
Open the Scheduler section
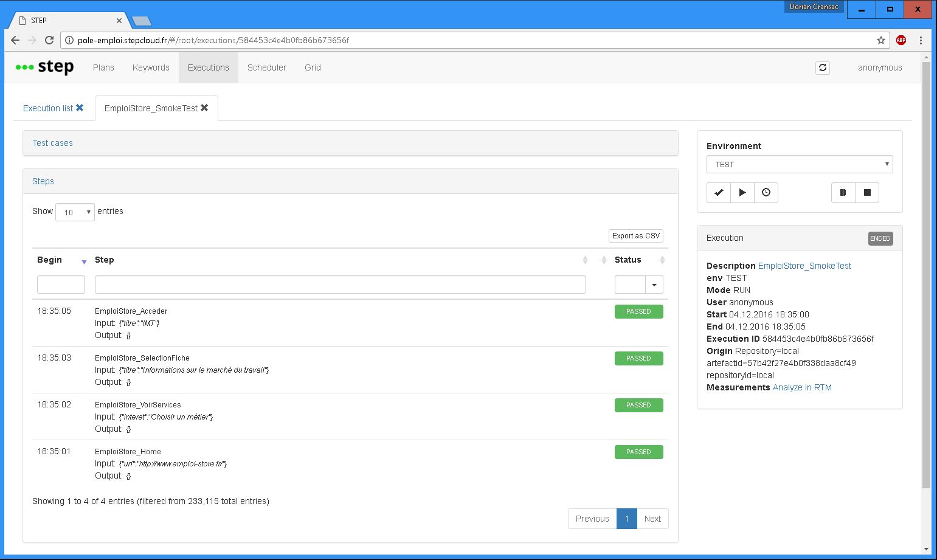(x=266, y=67)
